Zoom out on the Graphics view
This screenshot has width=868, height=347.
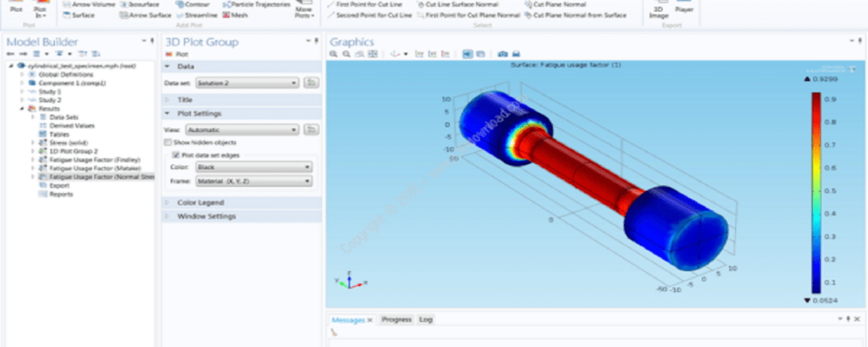(x=346, y=54)
